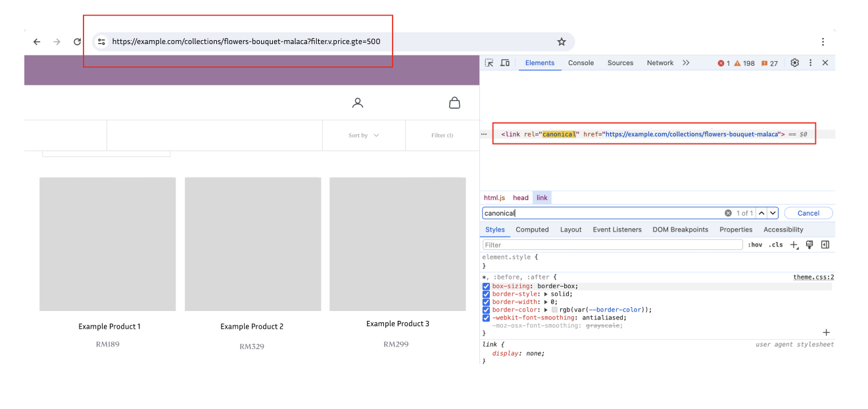The height and width of the screenshot is (409, 868).
Task: Open the Chrome three-dot menu
Action: point(823,41)
